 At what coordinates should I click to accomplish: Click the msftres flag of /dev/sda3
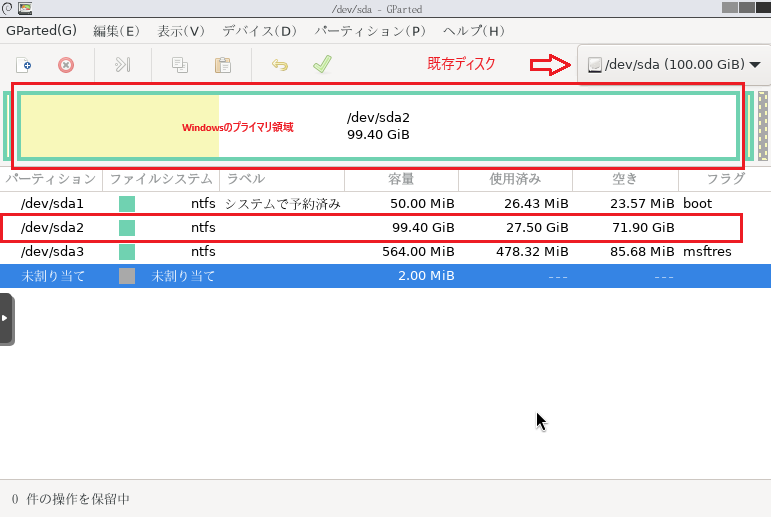click(x=707, y=252)
